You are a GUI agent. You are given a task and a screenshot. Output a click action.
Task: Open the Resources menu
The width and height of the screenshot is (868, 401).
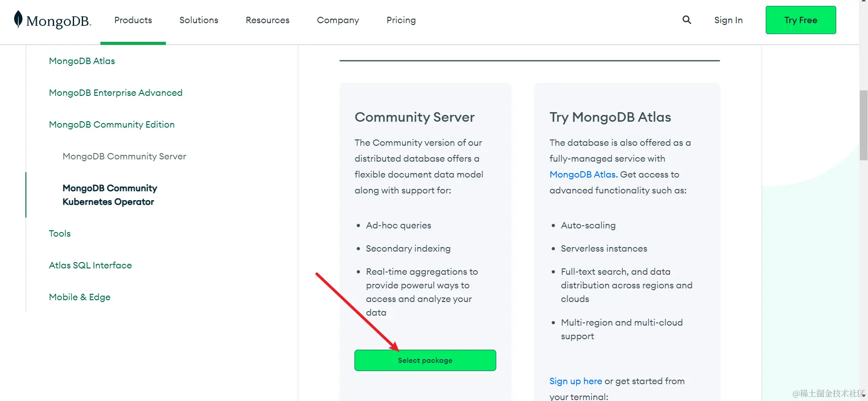(x=268, y=20)
